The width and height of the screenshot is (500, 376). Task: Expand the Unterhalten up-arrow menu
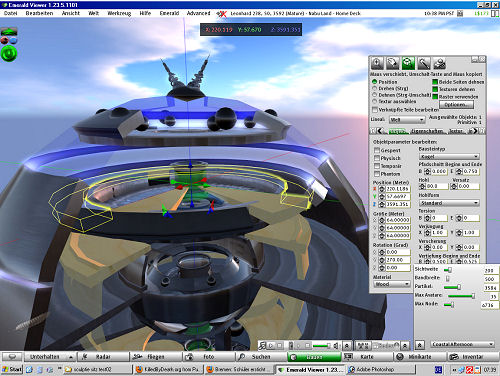(x=71, y=357)
